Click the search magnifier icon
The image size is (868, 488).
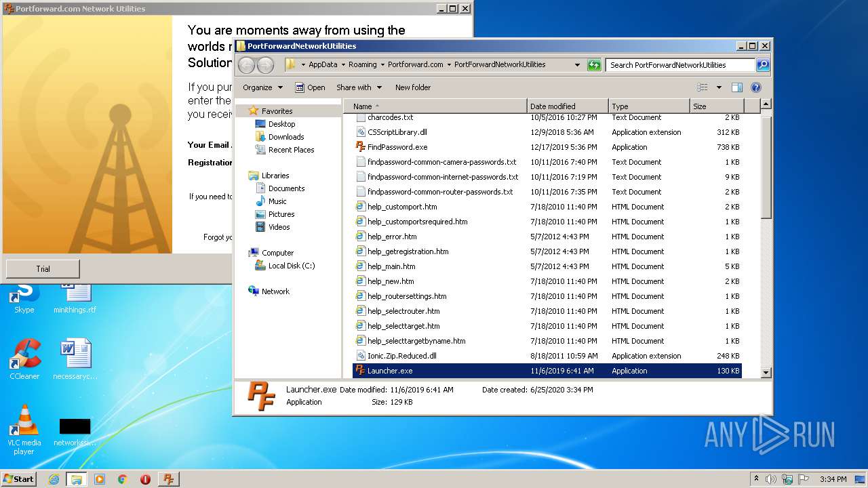coord(763,65)
